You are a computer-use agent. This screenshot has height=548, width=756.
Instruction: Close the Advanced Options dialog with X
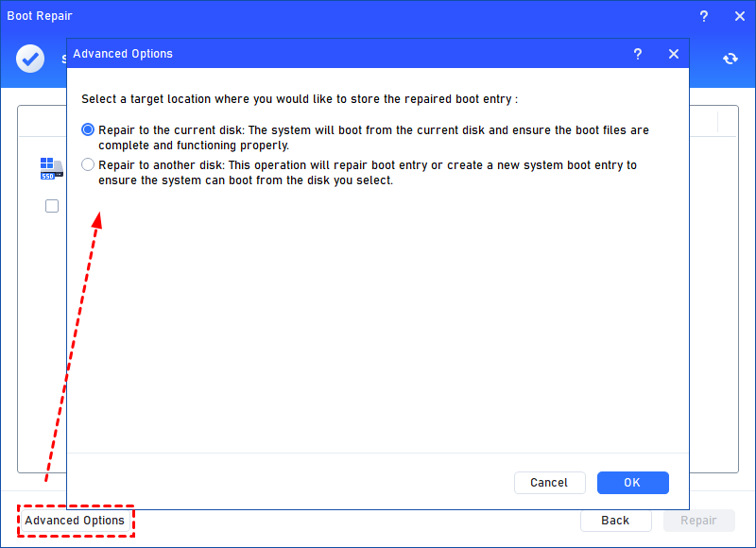pyautogui.click(x=674, y=54)
